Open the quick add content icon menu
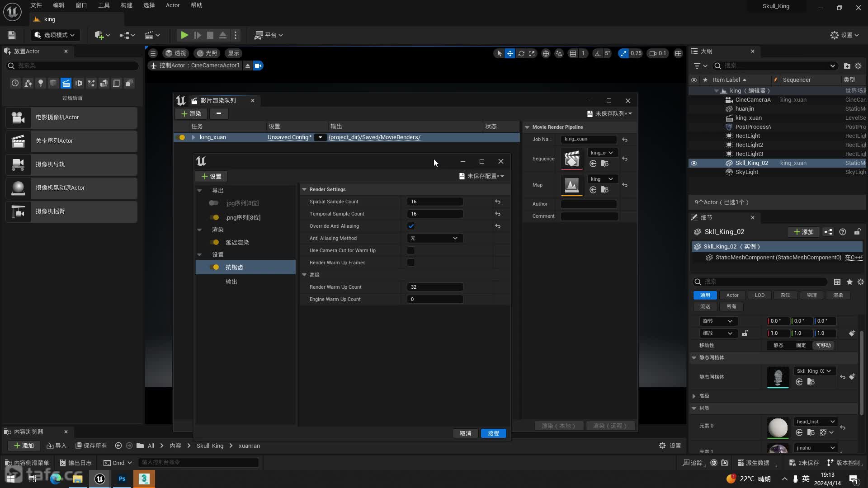Image resolution: width=868 pixels, height=488 pixels. pyautogui.click(x=102, y=35)
